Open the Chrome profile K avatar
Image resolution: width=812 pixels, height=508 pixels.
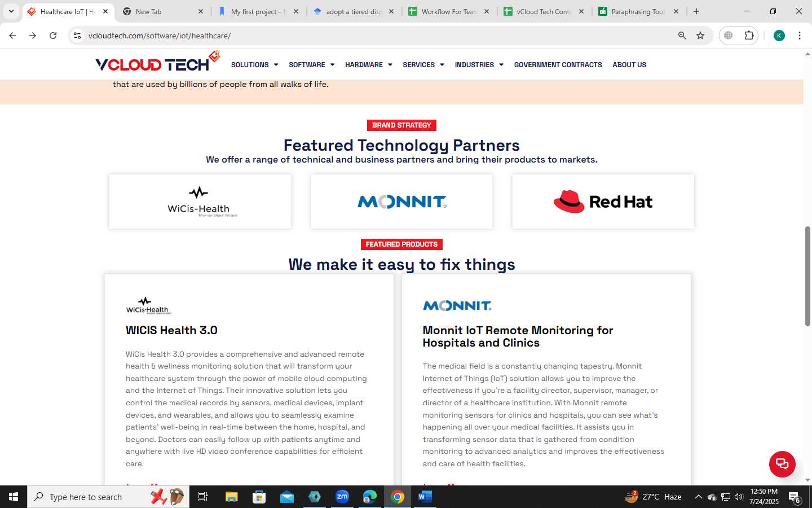click(x=779, y=36)
